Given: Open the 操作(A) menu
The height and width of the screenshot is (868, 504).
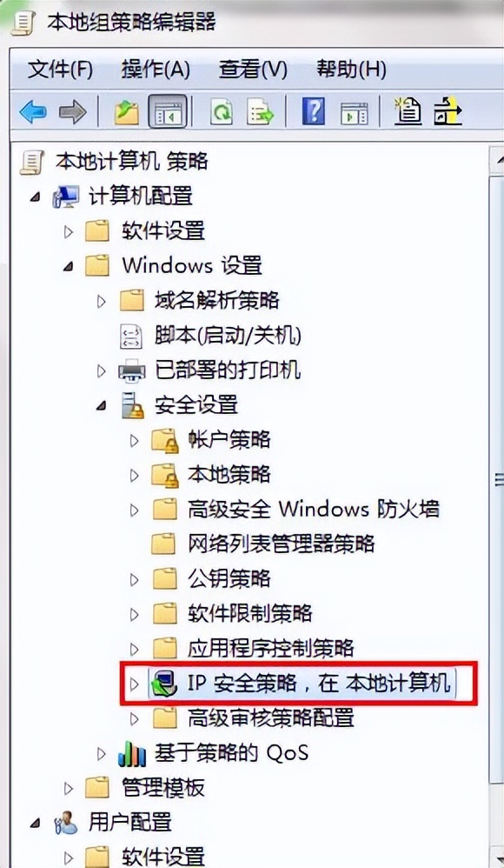Looking at the screenshot, I should pyautogui.click(x=156, y=70).
